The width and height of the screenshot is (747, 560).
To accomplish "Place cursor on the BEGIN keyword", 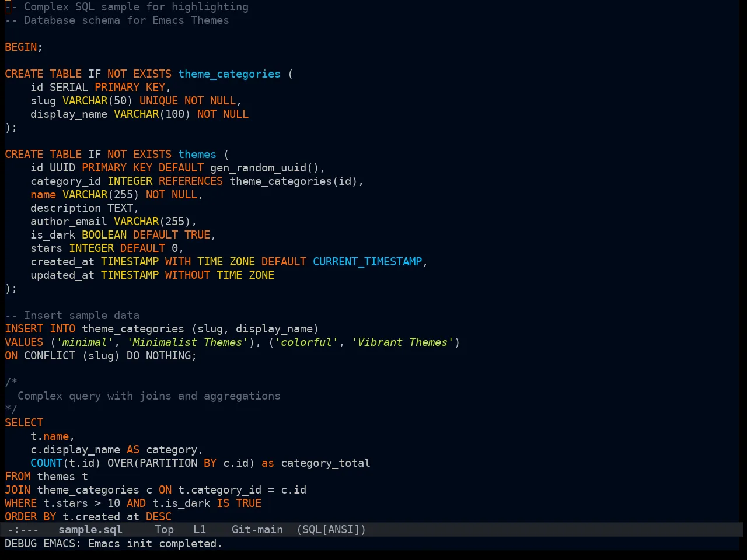I will tap(21, 47).
